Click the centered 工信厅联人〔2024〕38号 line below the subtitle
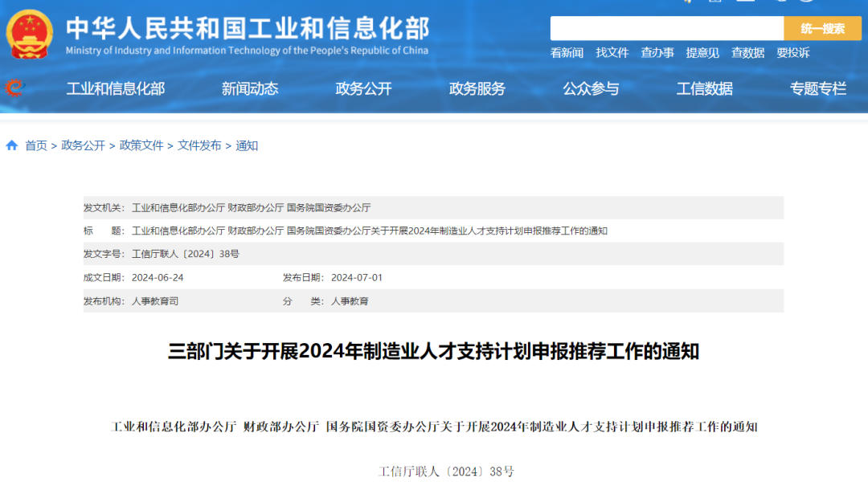Viewport: 868px width, 482px height. coord(446,472)
